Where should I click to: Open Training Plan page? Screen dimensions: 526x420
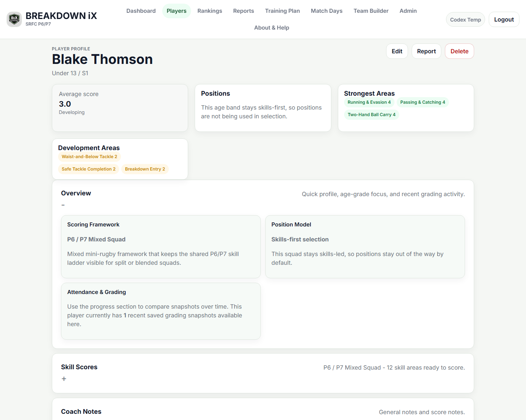[x=282, y=11]
